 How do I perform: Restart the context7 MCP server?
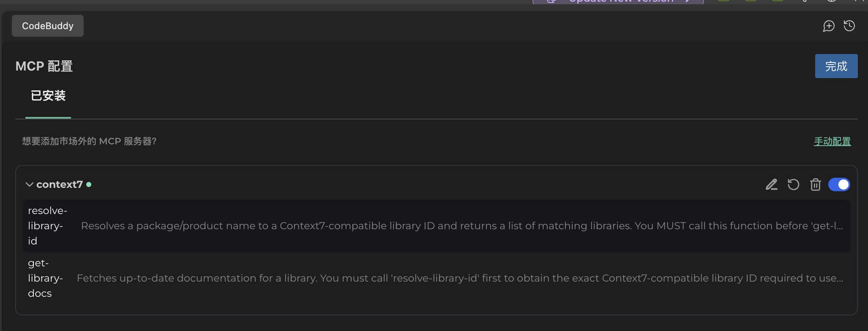pyautogui.click(x=794, y=184)
